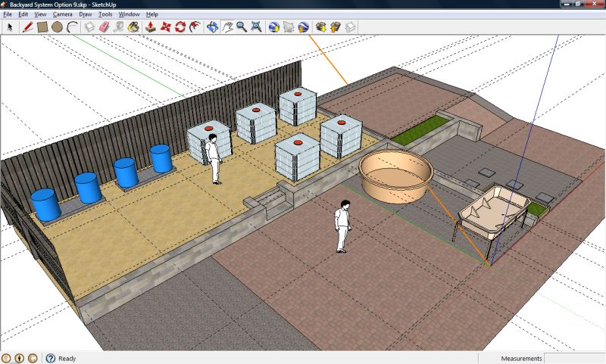Viewport: 606px width, 364px height.
Task: Open Get Models from 3D Warehouse
Action: tap(320, 27)
